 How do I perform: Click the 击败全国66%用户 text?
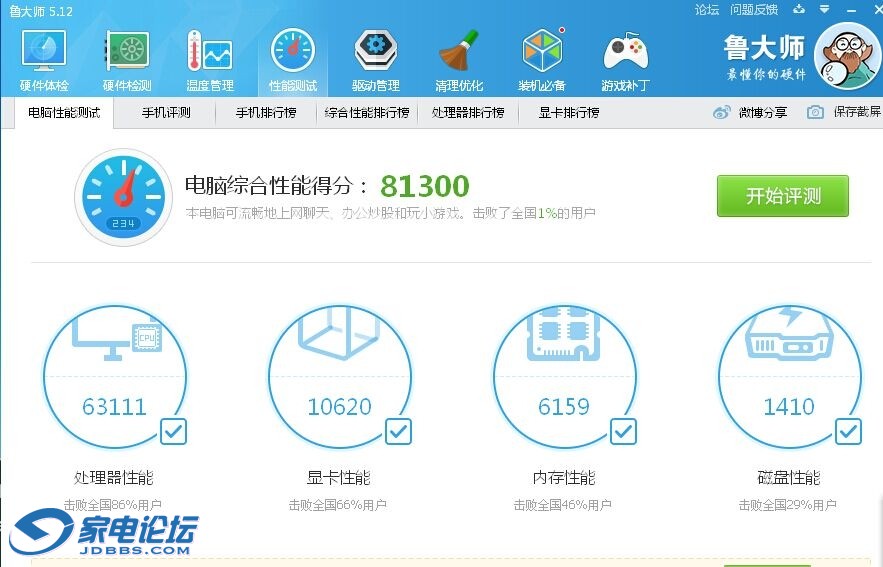pos(338,505)
